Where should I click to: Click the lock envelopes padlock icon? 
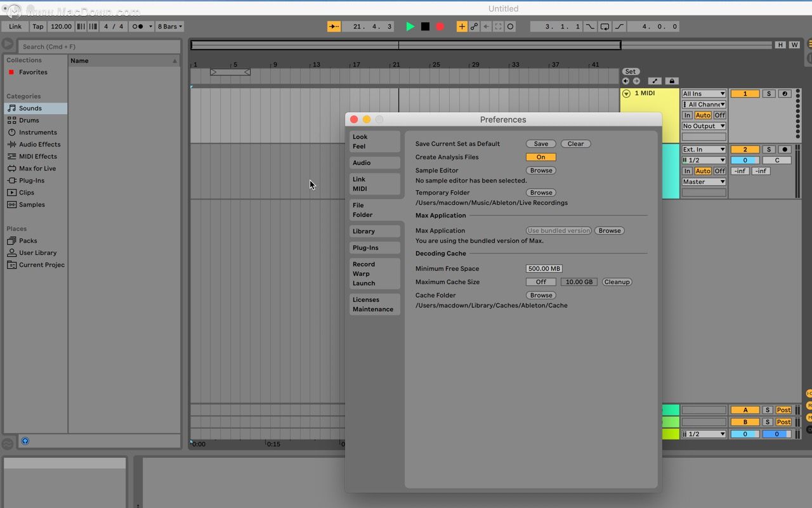pyautogui.click(x=672, y=81)
